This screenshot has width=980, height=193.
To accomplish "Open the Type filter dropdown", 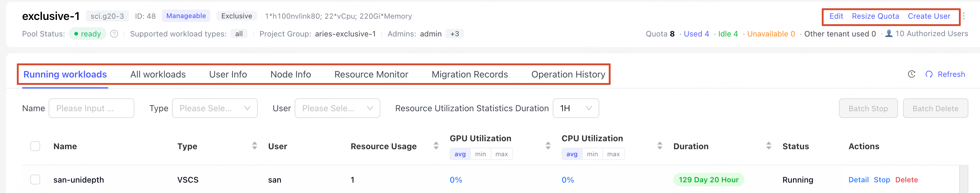I will pyautogui.click(x=215, y=108).
